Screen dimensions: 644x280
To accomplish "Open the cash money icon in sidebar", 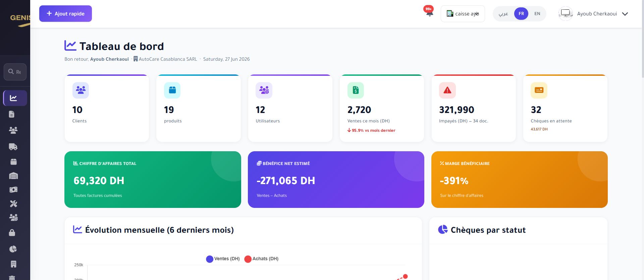I will (x=13, y=190).
